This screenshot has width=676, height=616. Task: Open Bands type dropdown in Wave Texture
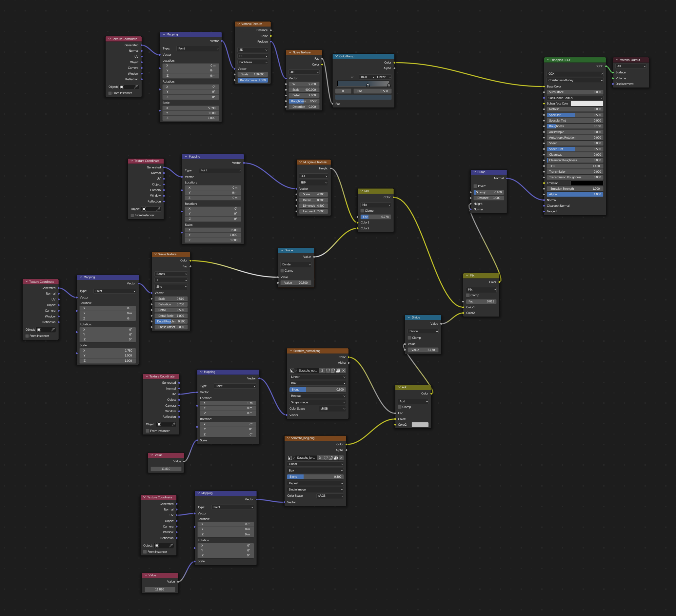171,274
